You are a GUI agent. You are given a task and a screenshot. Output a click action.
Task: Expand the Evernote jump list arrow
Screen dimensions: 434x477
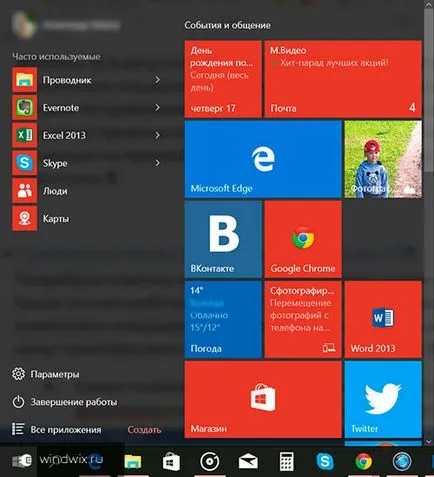(157, 108)
